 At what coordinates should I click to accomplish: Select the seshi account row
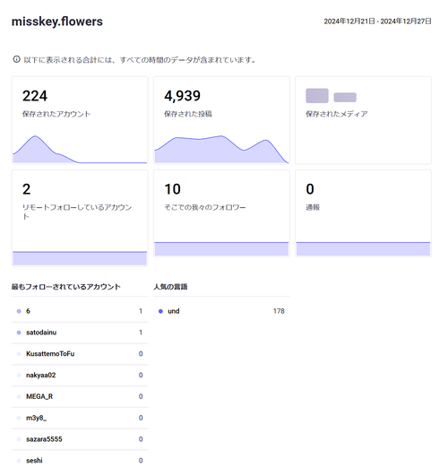tap(80, 461)
